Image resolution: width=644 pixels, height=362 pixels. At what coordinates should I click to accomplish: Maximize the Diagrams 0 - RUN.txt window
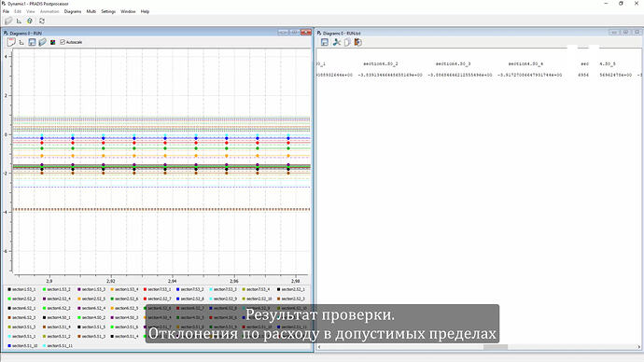[625, 32]
